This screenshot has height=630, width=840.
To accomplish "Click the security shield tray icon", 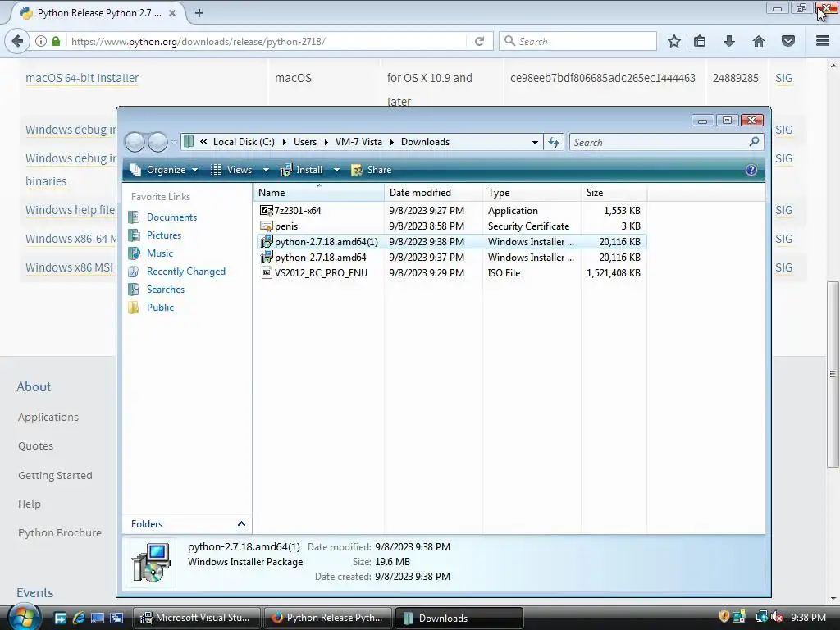I will point(724,617).
